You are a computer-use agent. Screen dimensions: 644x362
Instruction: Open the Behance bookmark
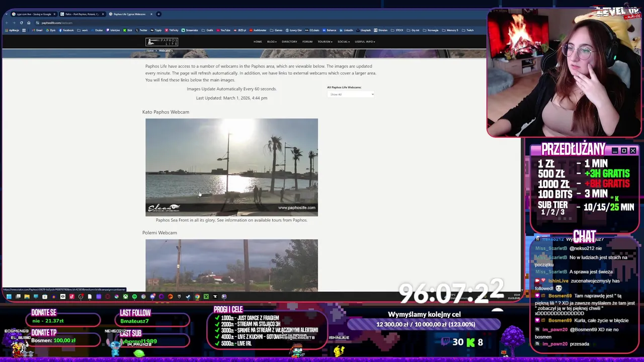tap(329, 30)
